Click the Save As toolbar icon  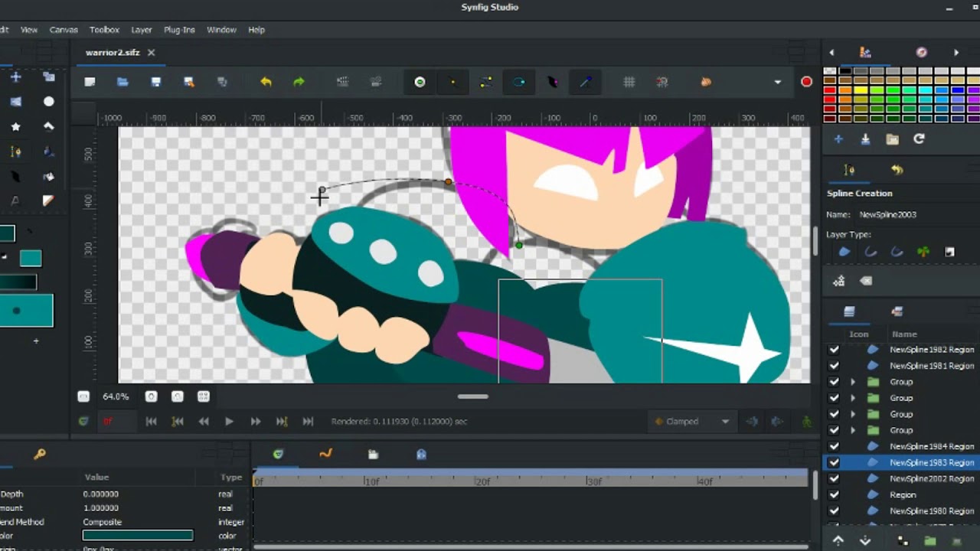(x=189, y=82)
